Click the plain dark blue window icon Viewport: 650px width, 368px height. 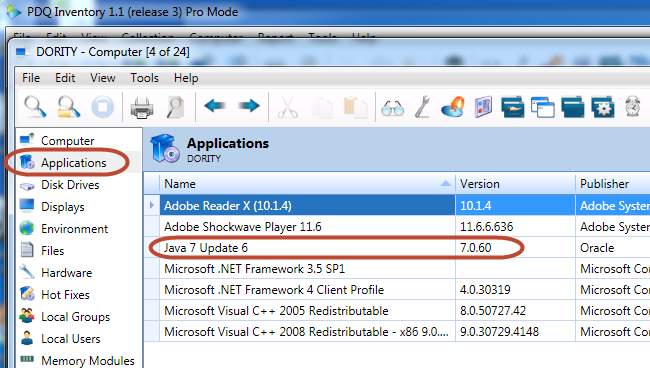pos(573,107)
